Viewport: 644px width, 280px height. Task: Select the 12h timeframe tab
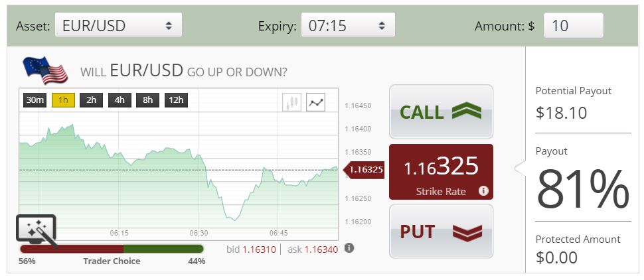[176, 100]
